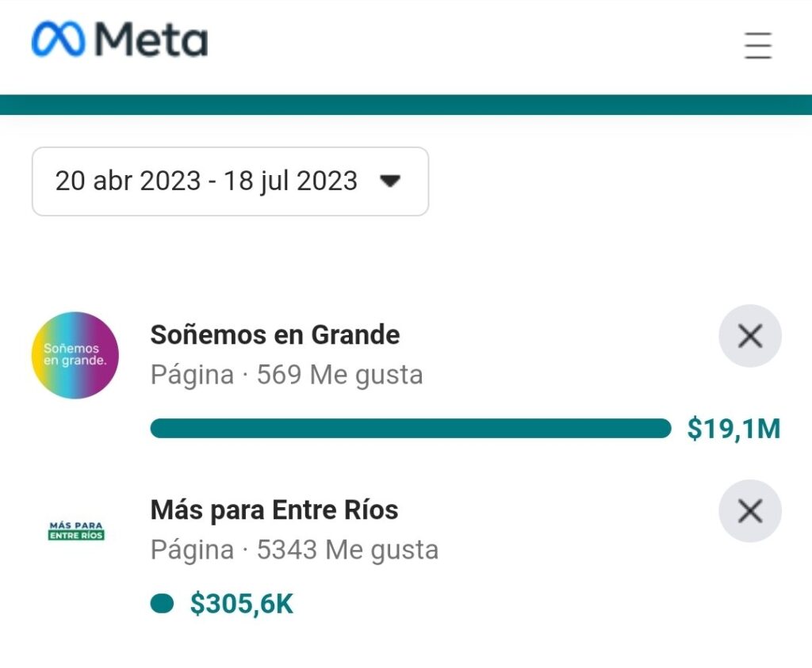This screenshot has height=668, width=812.
Task: Open the Soñemos en Grande page title
Action: pos(275,334)
